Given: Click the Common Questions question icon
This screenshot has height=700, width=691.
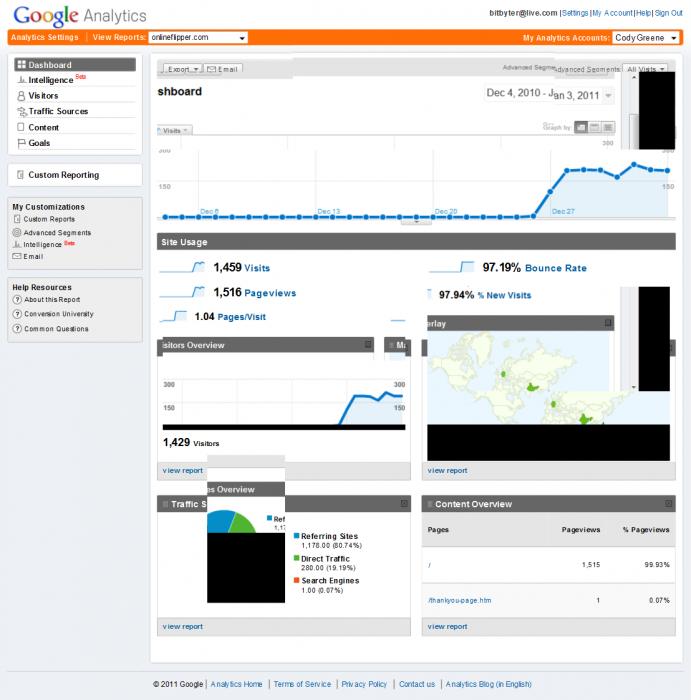Looking at the screenshot, I should point(17,329).
